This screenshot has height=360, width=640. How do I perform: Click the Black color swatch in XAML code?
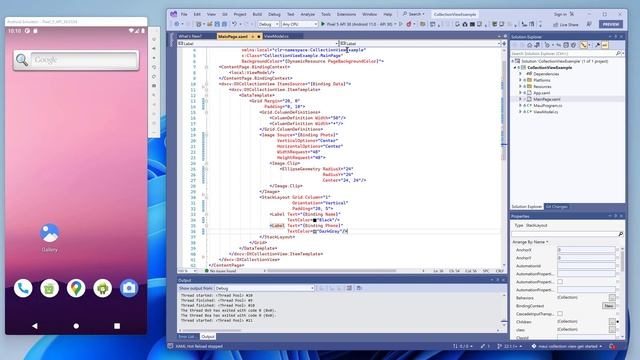click(315, 220)
